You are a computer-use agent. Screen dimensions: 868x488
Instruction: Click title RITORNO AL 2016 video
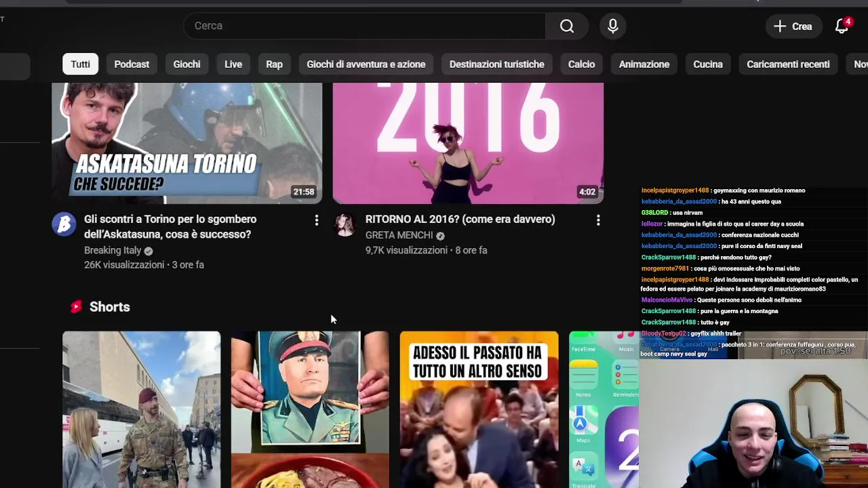tap(460, 219)
